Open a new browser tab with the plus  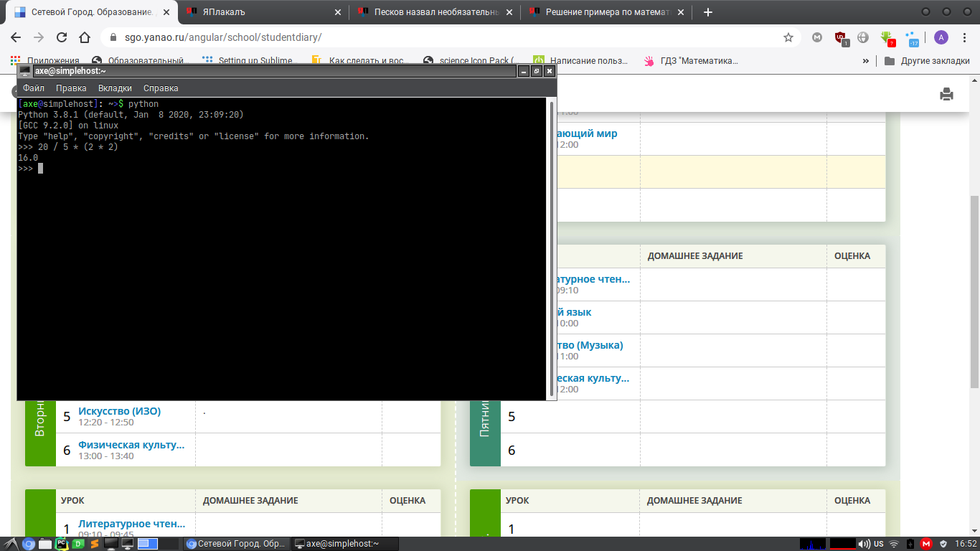click(x=708, y=12)
